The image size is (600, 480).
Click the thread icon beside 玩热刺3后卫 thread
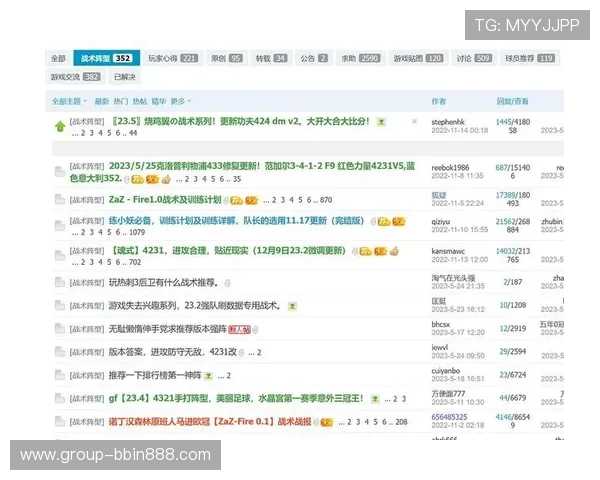pos(60,282)
